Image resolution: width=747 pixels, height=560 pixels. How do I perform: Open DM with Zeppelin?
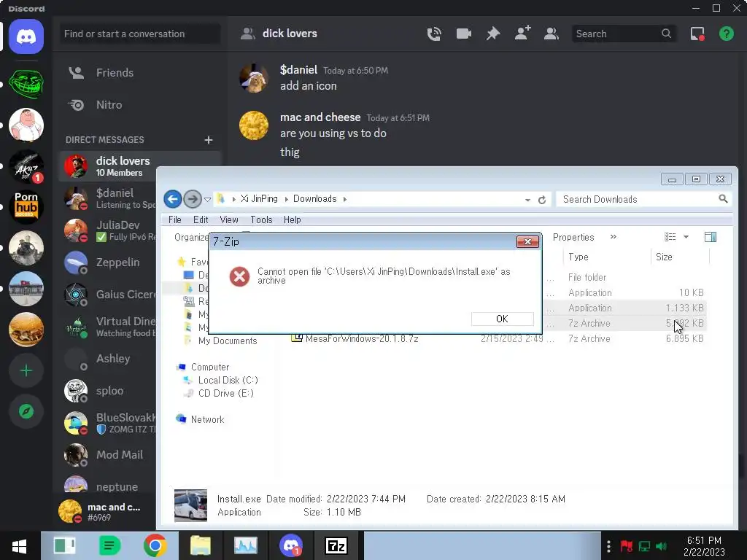pyautogui.click(x=109, y=262)
